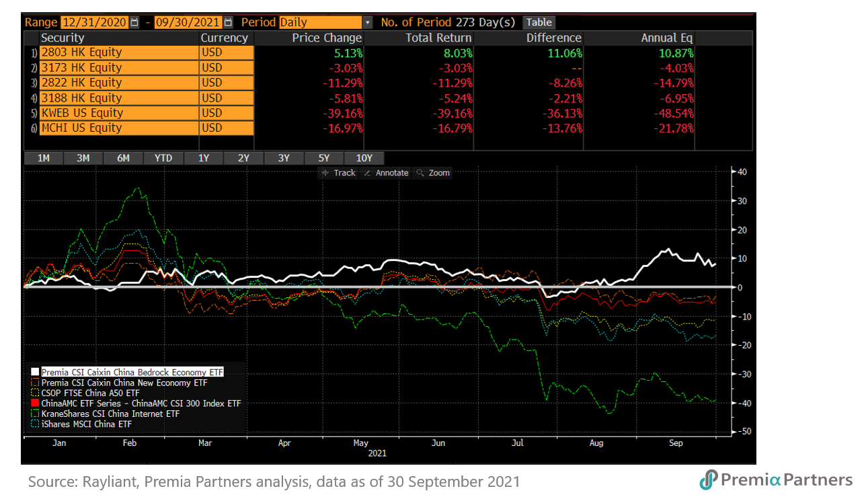Switch to the 2Y range tab

[243, 158]
